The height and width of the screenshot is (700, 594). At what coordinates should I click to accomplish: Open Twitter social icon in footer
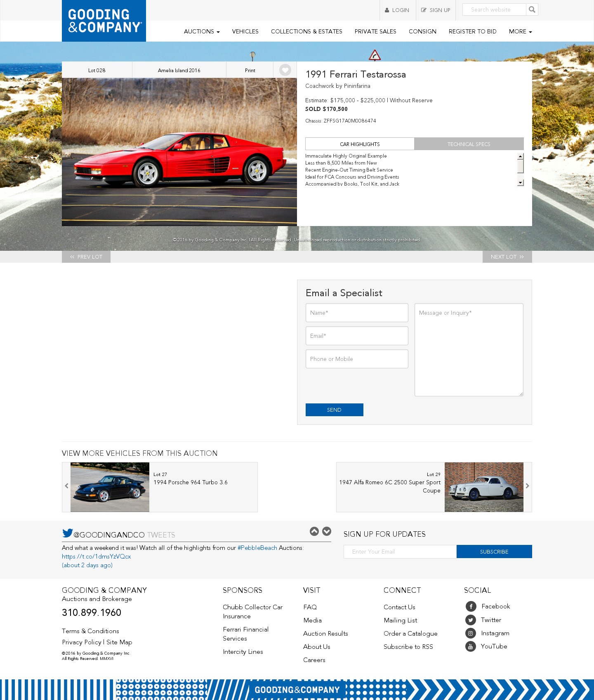click(x=471, y=620)
